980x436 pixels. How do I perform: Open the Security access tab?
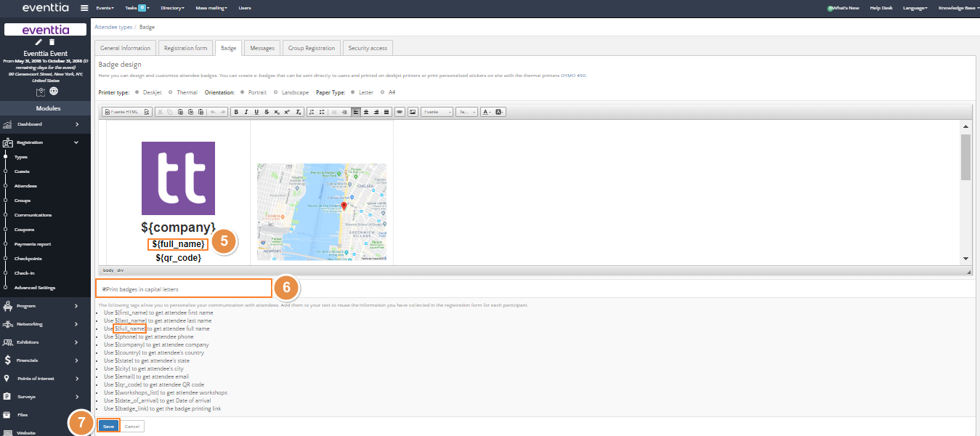coord(368,48)
